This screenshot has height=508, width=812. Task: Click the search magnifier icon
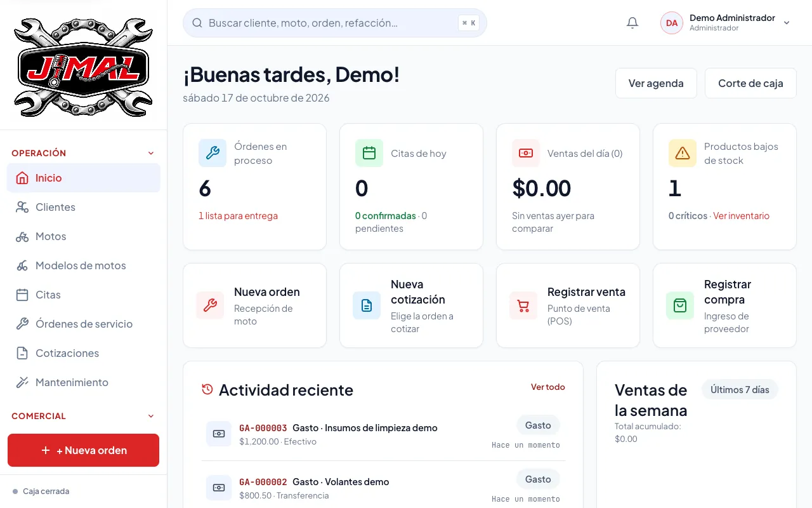point(197,23)
